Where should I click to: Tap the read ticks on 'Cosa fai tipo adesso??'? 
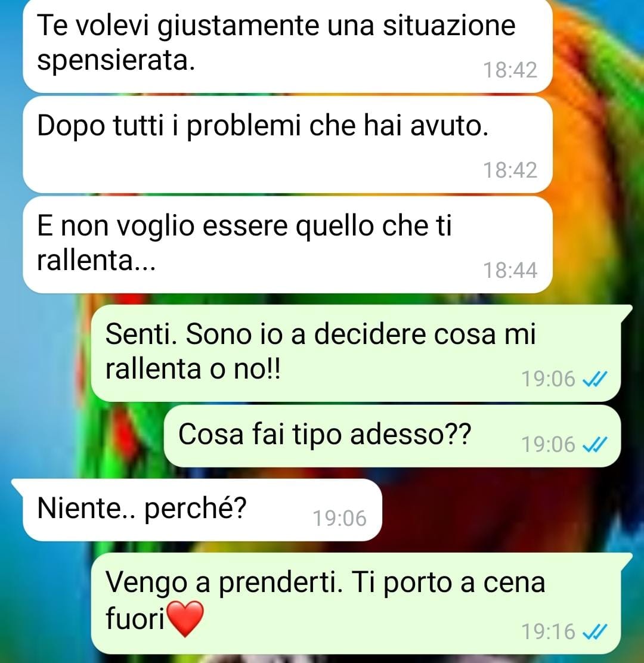[595, 444]
